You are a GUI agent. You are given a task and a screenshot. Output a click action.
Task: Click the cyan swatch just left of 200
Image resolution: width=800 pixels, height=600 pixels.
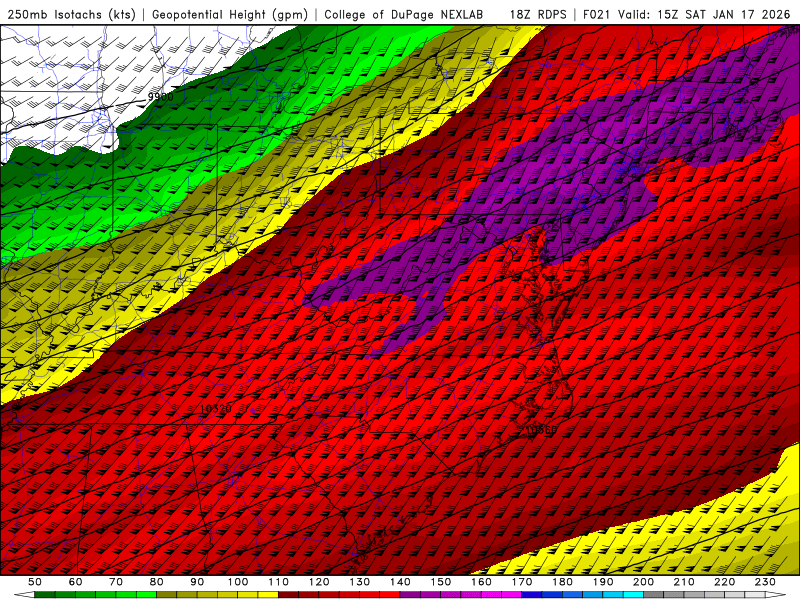click(x=633, y=595)
